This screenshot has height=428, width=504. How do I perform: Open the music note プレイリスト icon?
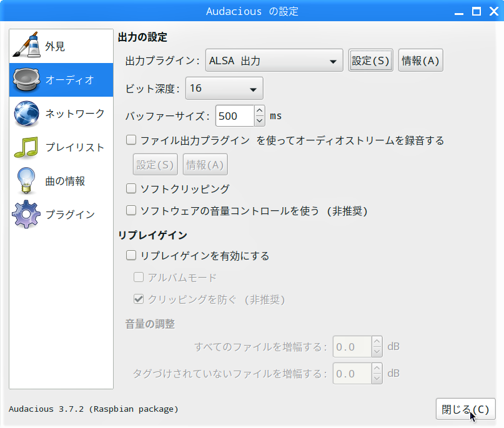(x=26, y=147)
